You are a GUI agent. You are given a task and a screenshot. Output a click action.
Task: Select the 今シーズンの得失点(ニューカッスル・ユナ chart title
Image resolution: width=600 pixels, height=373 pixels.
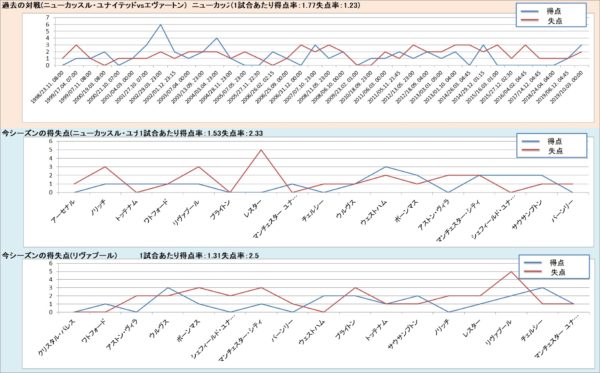point(70,133)
